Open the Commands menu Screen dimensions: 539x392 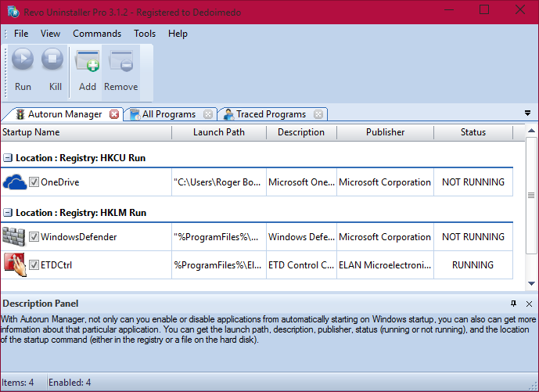[x=97, y=34]
